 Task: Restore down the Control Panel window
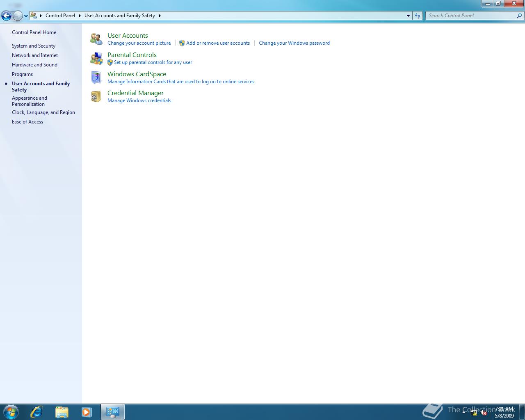(x=498, y=3)
